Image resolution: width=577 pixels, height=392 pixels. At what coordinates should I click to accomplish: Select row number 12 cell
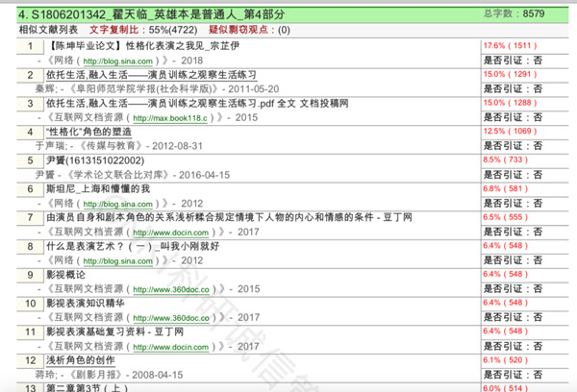pyautogui.click(x=30, y=360)
